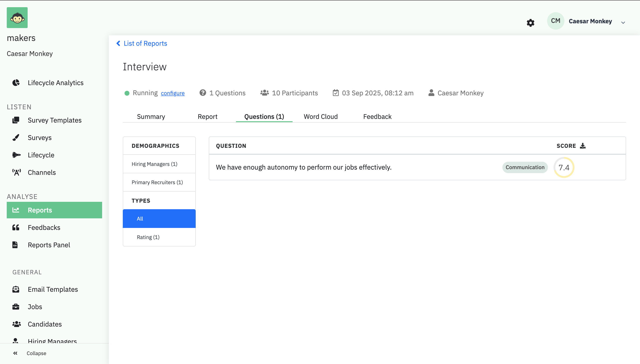Click the back chevron beside List of Reports

click(x=118, y=44)
